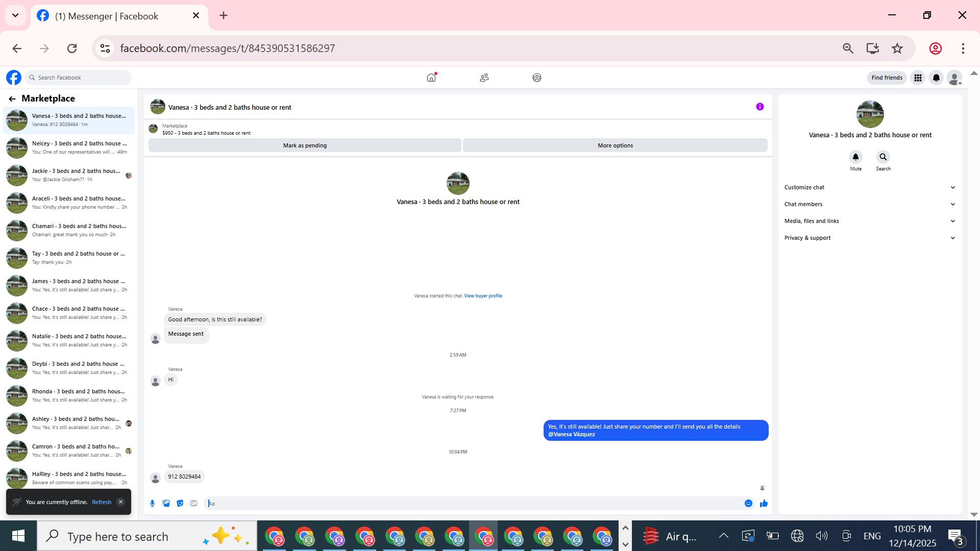Click the Mark as pending button

305,145
